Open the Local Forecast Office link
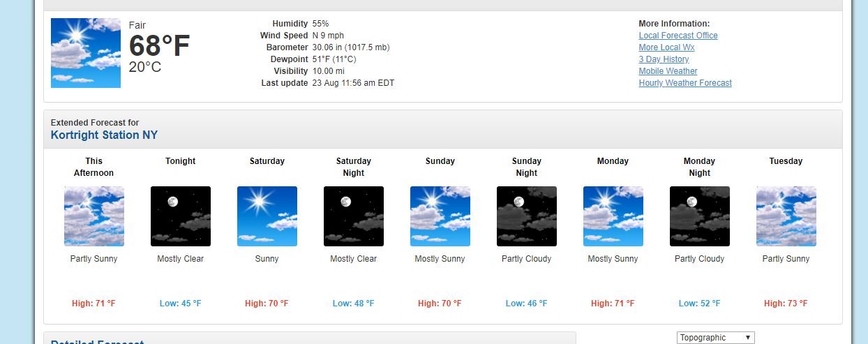 coord(678,36)
